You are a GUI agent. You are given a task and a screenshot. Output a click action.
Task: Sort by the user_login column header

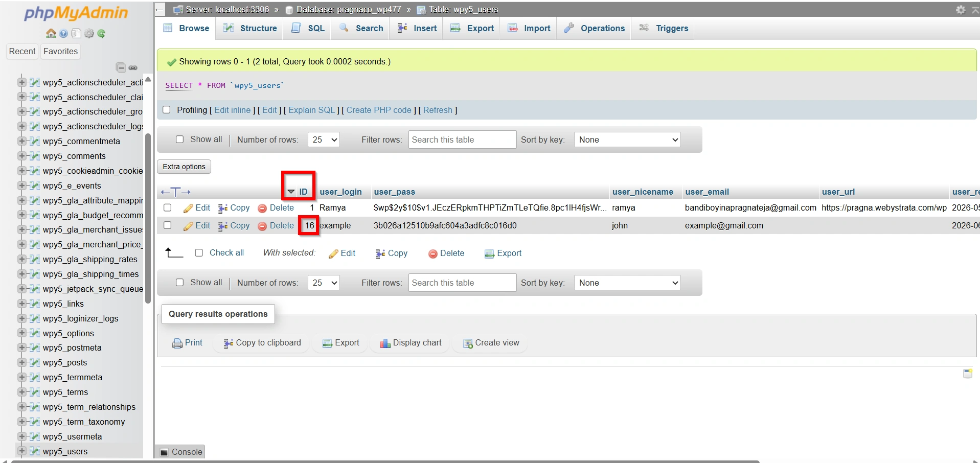340,192
